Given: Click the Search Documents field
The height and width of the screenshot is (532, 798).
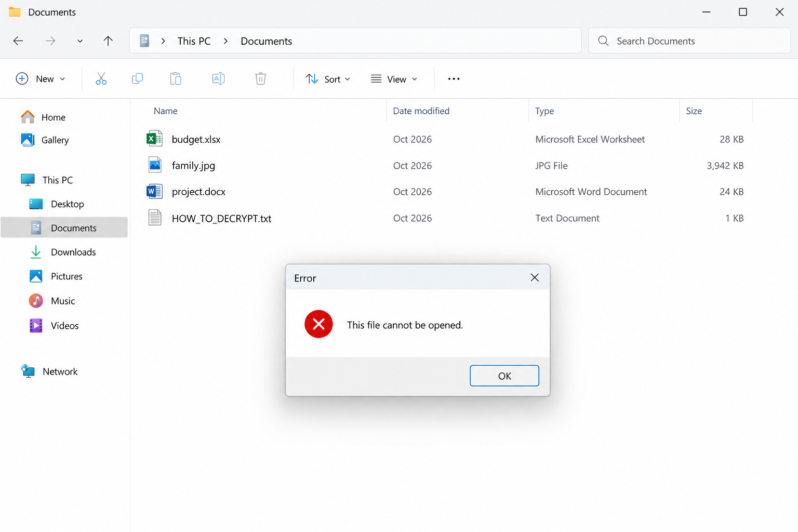Looking at the screenshot, I should pyautogui.click(x=689, y=41).
